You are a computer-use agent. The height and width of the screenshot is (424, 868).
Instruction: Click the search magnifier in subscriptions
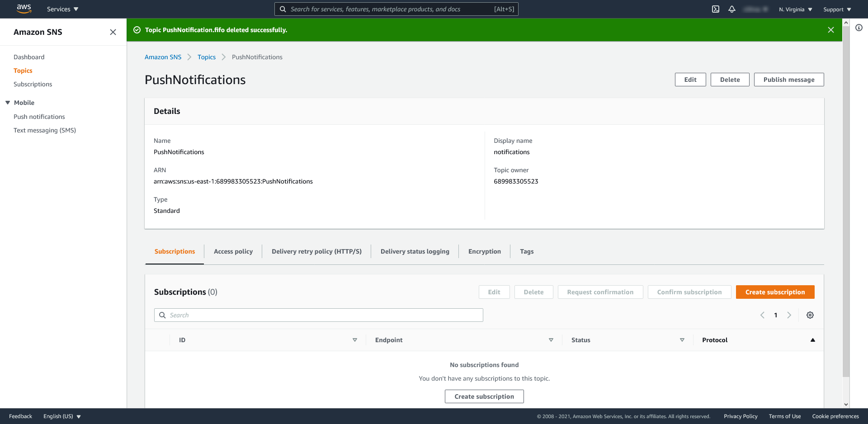pyautogui.click(x=162, y=315)
